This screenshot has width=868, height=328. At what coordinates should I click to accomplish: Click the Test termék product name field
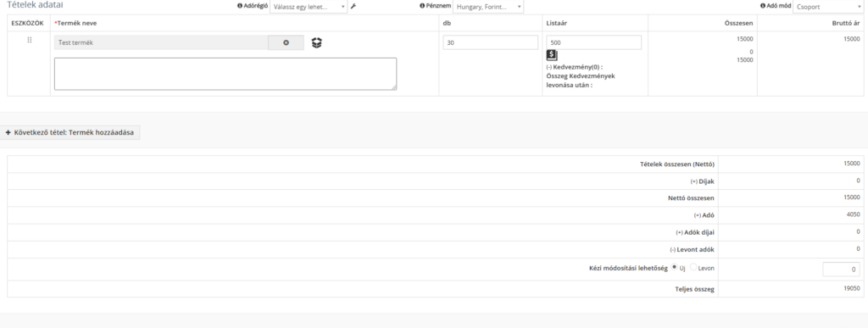pos(161,42)
